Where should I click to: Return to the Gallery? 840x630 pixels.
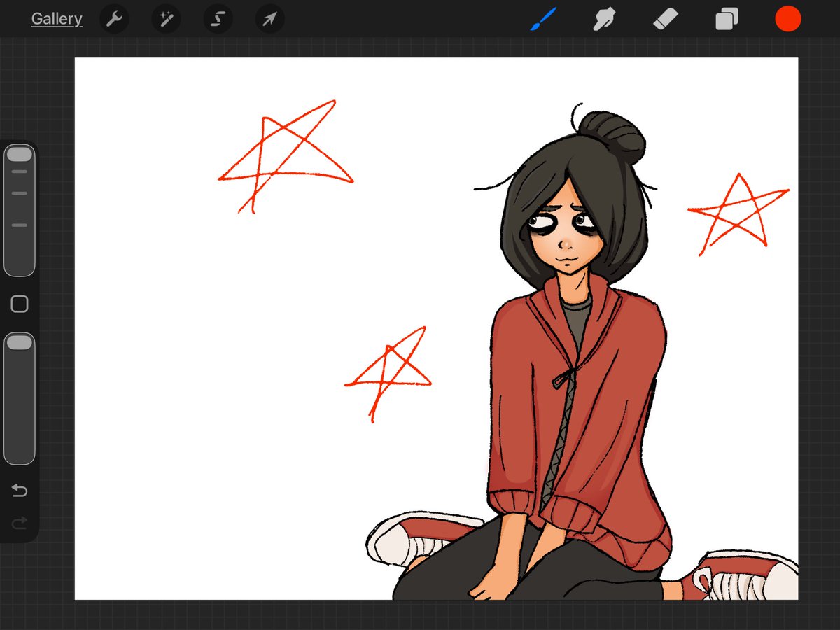(x=57, y=19)
